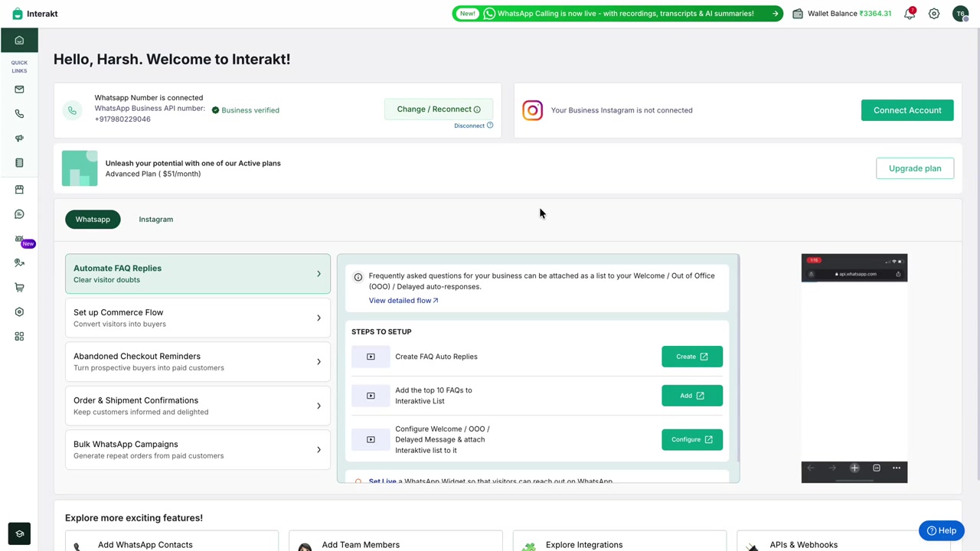Screen dimensions: 980x551
Task: Open Add WhatsApp Contacts card
Action: coord(171,540)
